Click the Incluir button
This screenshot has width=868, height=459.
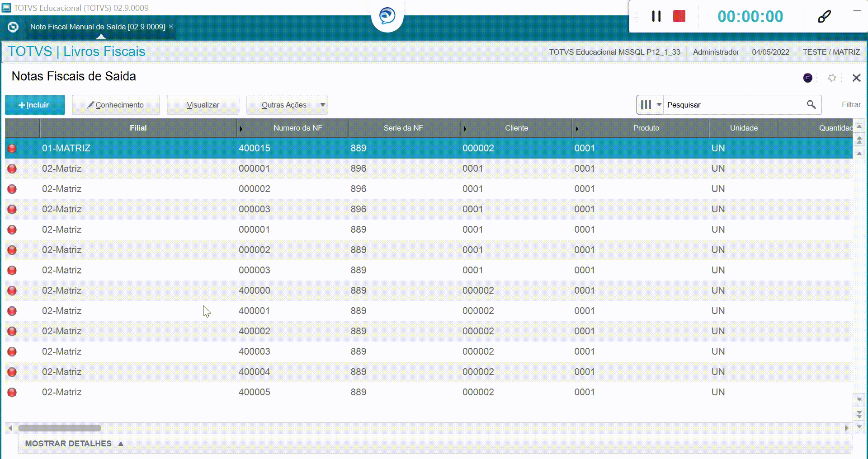point(35,105)
